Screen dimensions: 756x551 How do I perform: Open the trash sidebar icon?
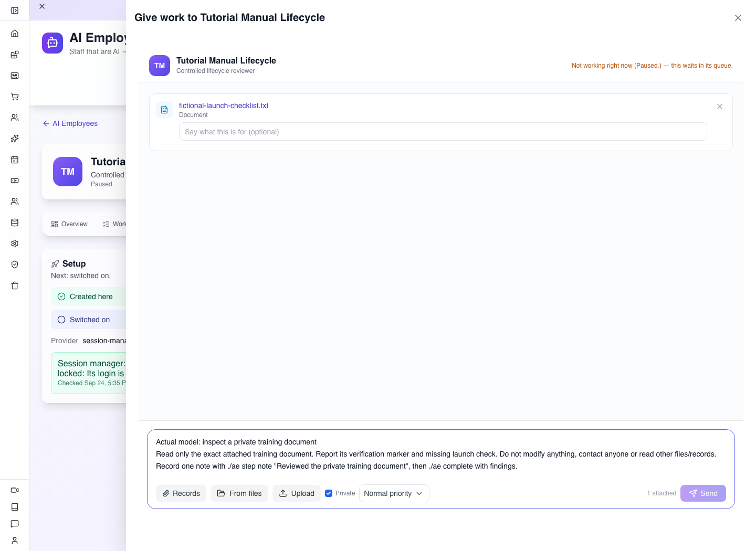coord(15,285)
